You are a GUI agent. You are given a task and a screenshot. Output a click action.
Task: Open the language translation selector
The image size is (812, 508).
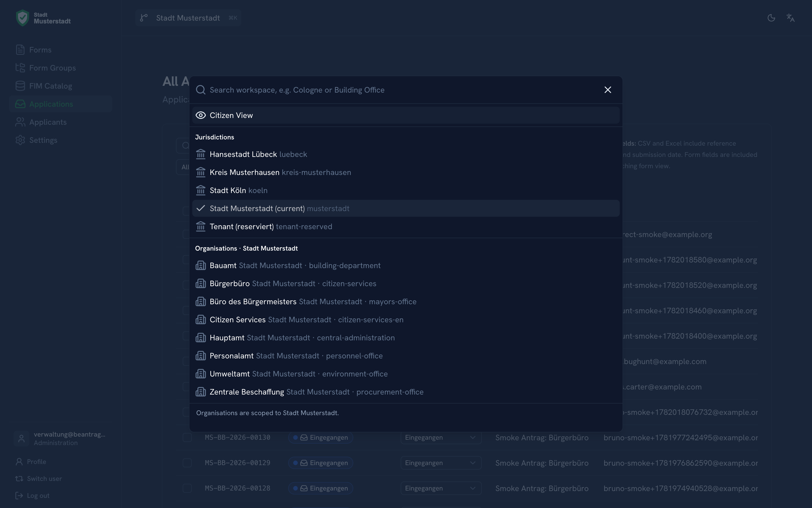[x=791, y=18]
